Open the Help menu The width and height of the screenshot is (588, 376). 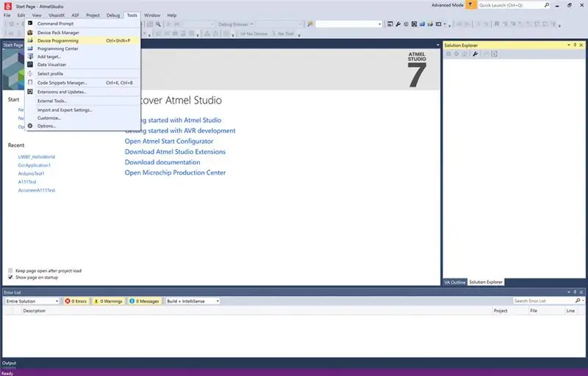(172, 15)
